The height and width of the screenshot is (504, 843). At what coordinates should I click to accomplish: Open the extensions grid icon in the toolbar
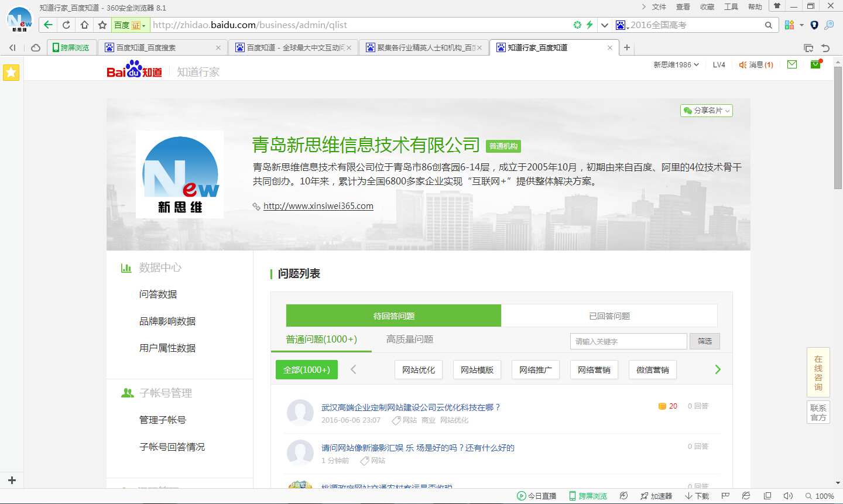pyautogui.click(x=789, y=25)
